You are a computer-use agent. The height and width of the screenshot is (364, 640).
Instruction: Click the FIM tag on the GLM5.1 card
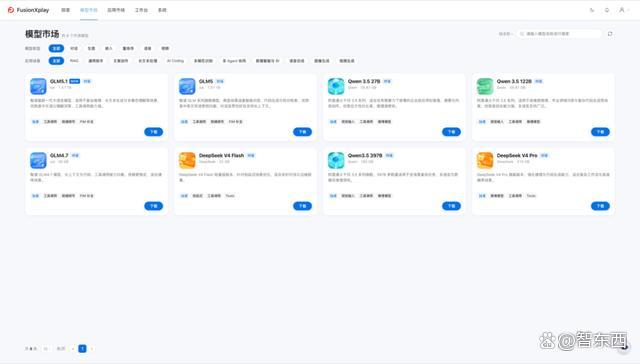click(87, 122)
